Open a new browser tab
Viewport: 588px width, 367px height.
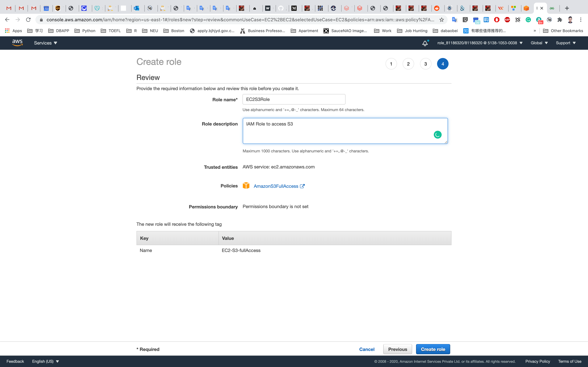pos(567,8)
